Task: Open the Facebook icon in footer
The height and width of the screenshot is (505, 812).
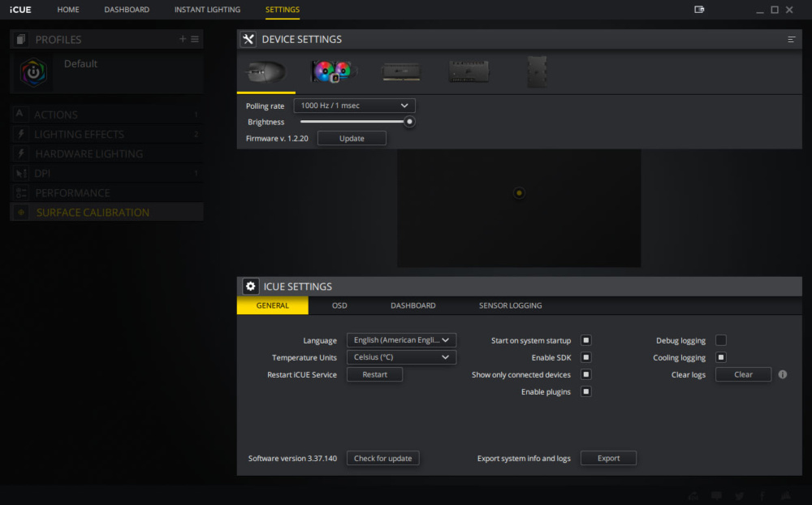Action: [762, 496]
